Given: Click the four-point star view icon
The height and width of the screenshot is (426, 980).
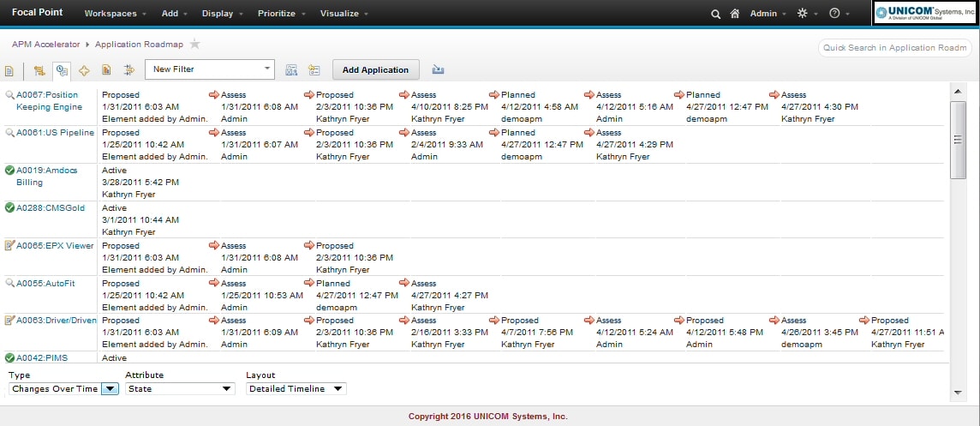Looking at the screenshot, I should coord(84,70).
